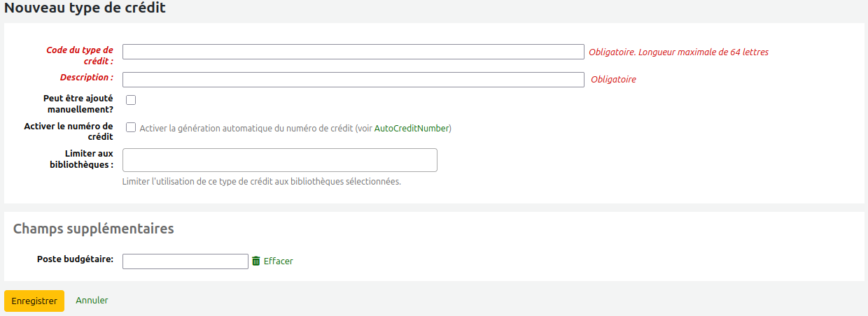Select the 'Poste budgétaire' input field
Screen dimensions: 868x316
pos(185,261)
